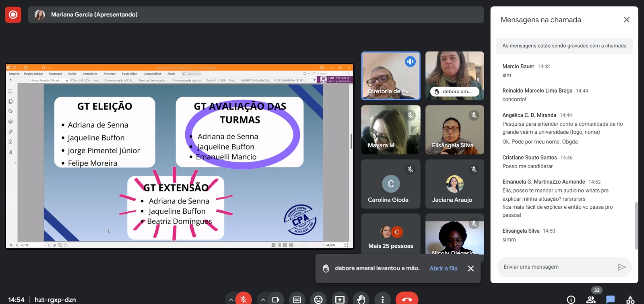Send an emoji reaction
Viewport: 644px width, 304px height.
[x=318, y=299]
